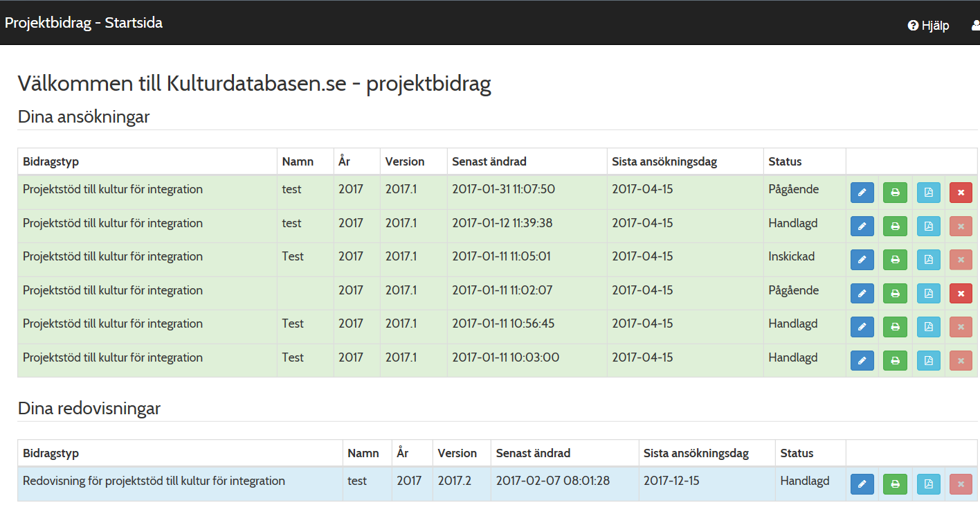Edit the application changed 2017-01-11 10:56:45

pos(862,327)
